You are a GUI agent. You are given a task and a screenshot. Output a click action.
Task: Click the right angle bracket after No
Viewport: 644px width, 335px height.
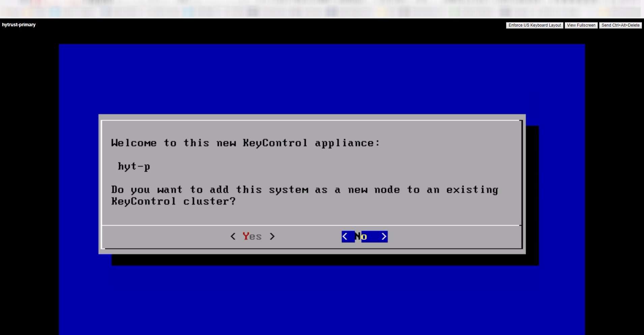pyautogui.click(x=384, y=236)
